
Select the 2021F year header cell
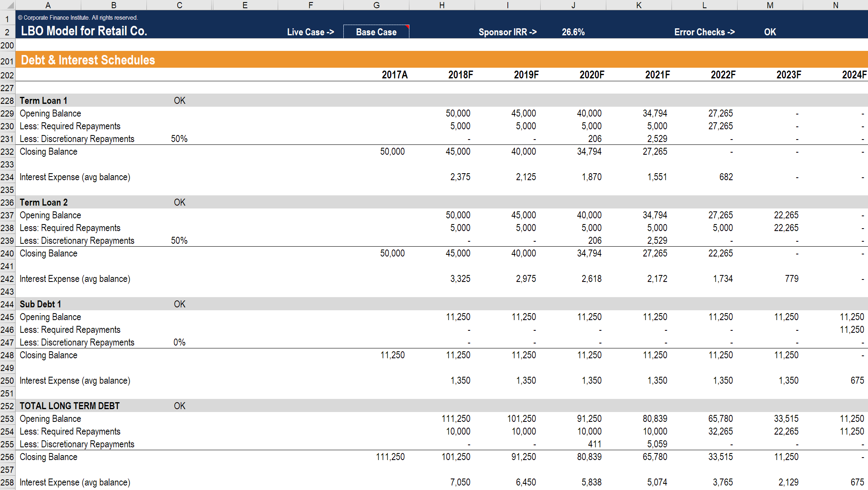click(x=657, y=75)
